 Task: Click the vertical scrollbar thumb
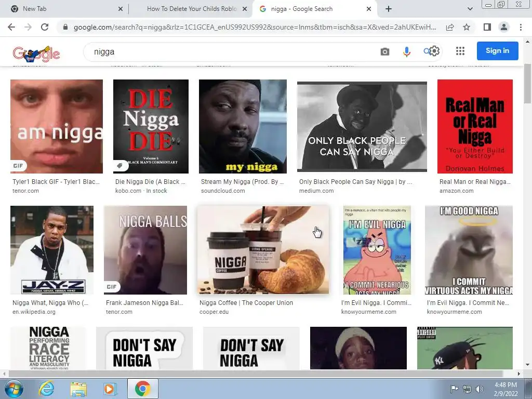527,84
